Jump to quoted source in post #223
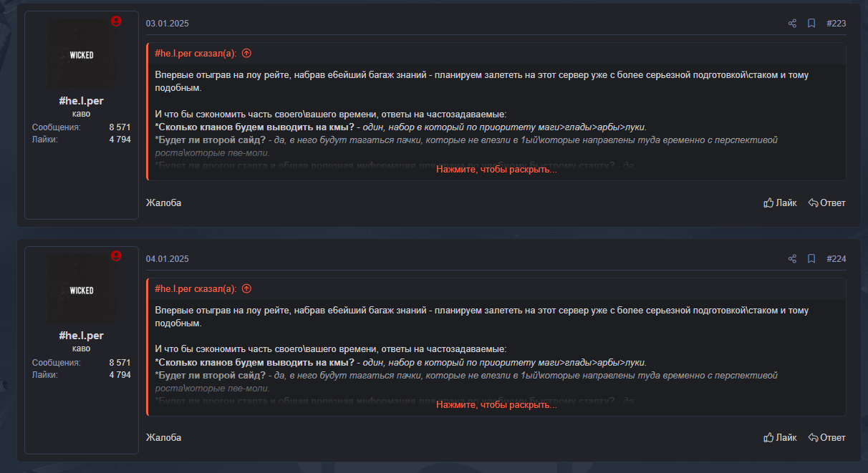 pyautogui.click(x=246, y=53)
